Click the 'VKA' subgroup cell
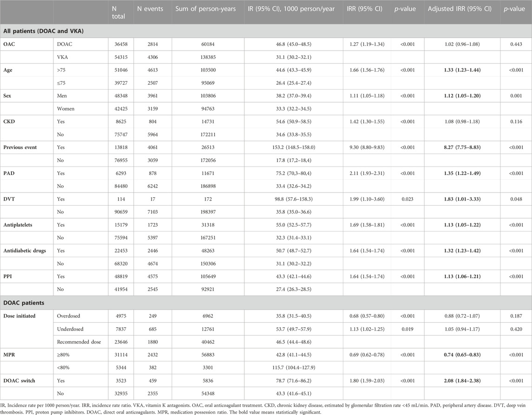Viewport: 532px width, 415px height. [62, 57]
